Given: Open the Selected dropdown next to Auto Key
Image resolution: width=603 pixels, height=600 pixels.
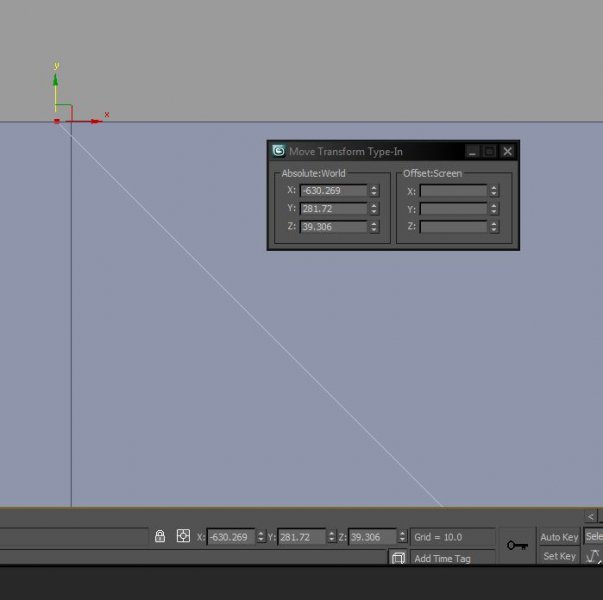Looking at the screenshot, I should [x=593, y=536].
